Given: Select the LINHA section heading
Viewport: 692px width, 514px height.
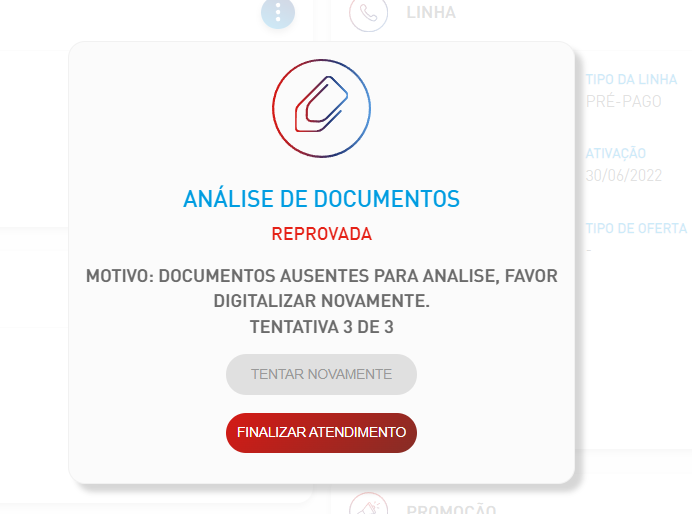Looking at the screenshot, I should coord(431,12).
